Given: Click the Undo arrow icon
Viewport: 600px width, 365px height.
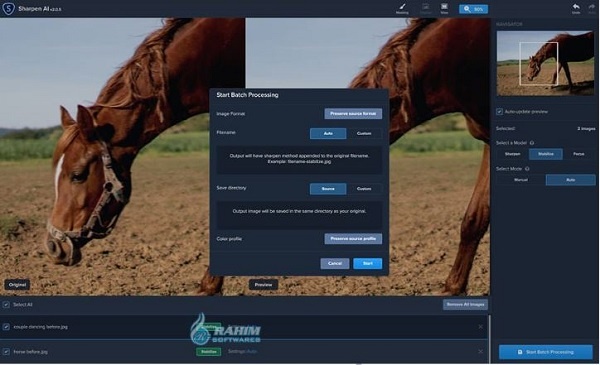Looking at the screenshot, I should [x=576, y=7].
